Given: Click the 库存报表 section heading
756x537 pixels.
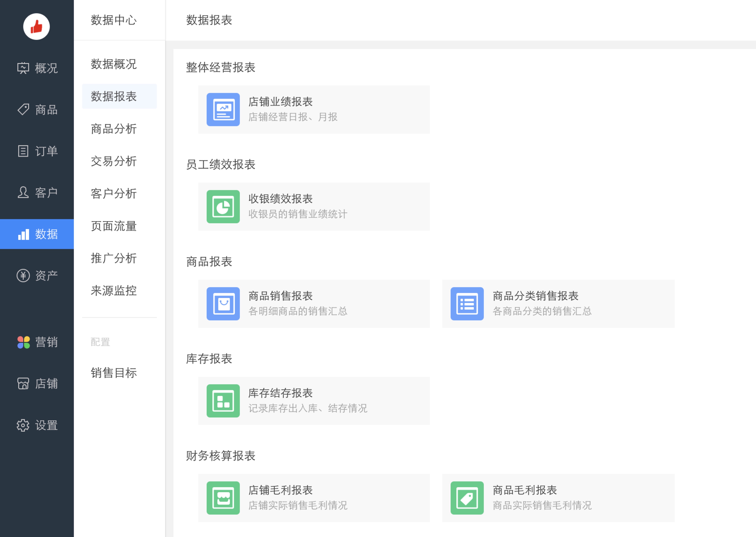Looking at the screenshot, I should point(209,359).
